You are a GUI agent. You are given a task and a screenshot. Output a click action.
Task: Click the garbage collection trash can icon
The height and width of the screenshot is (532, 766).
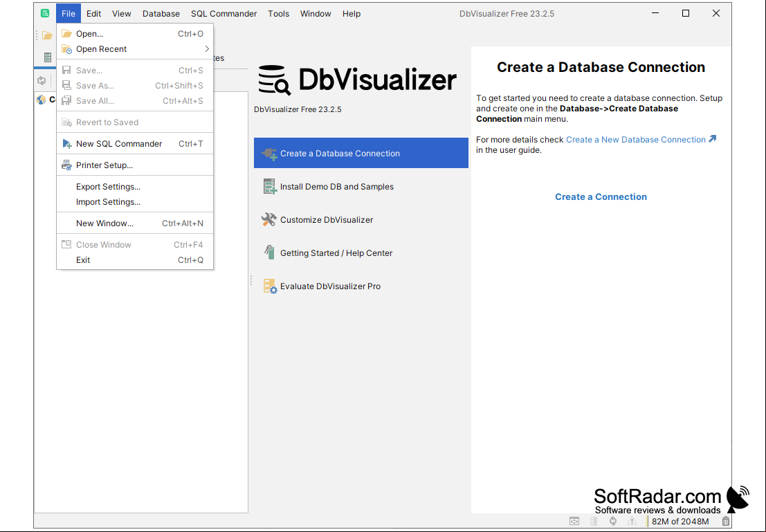coord(726,521)
